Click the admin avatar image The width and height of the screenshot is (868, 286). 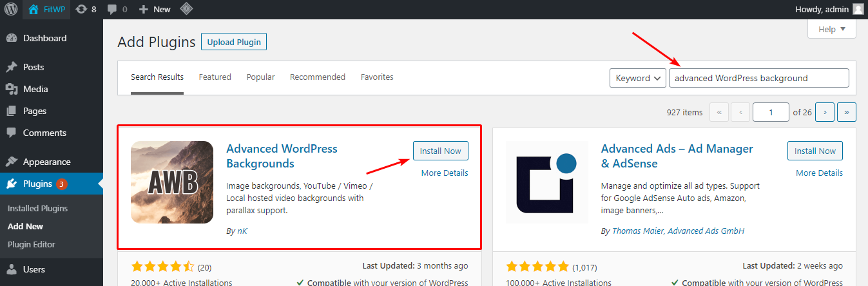click(858, 9)
